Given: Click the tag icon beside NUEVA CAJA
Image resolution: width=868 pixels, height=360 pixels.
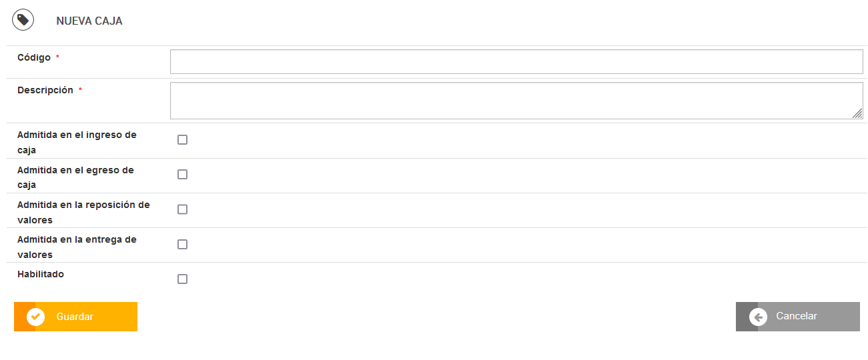Looking at the screenshot, I should click(x=23, y=20).
